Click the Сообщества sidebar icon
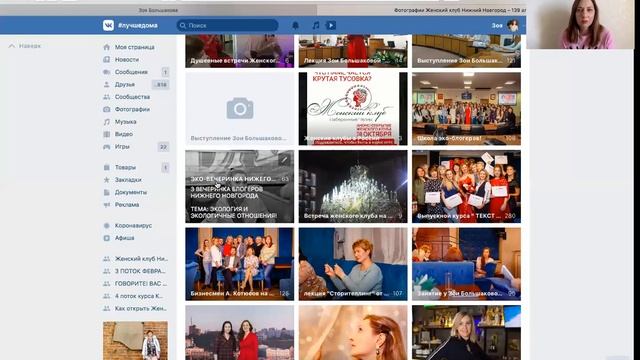 point(107,97)
